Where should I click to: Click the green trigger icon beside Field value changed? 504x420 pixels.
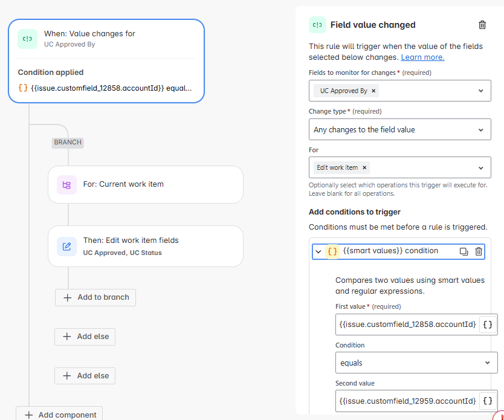[x=317, y=25]
